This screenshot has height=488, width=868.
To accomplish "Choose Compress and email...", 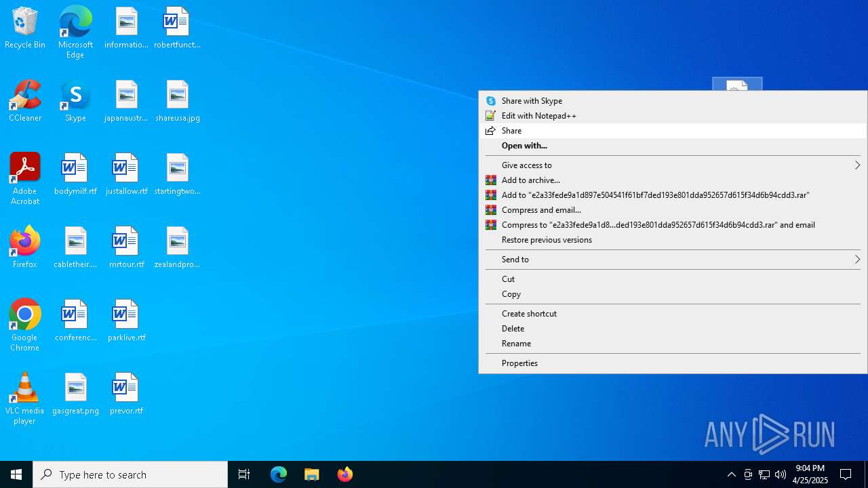I will pyautogui.click(x=673, y=210).
